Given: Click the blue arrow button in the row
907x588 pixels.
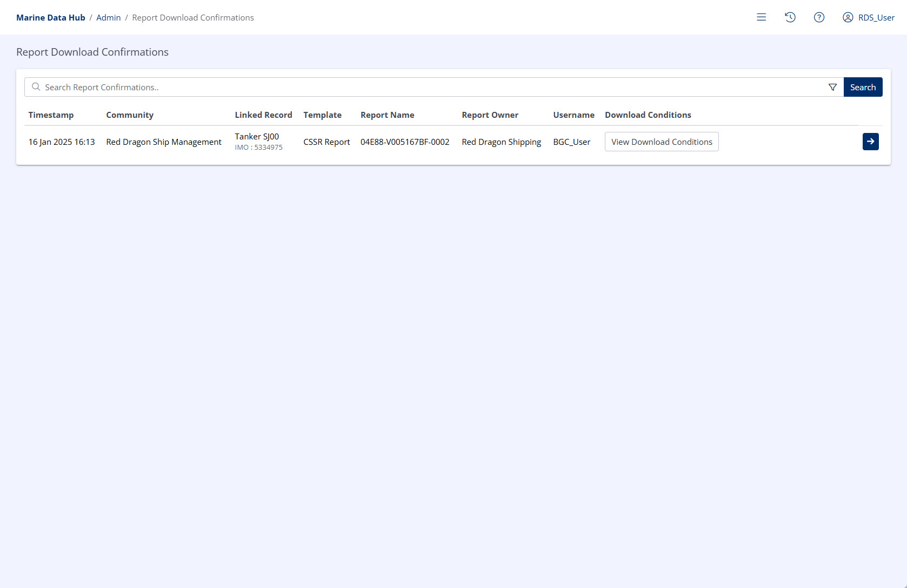Looking at the screenshot, I should point(870,142).
